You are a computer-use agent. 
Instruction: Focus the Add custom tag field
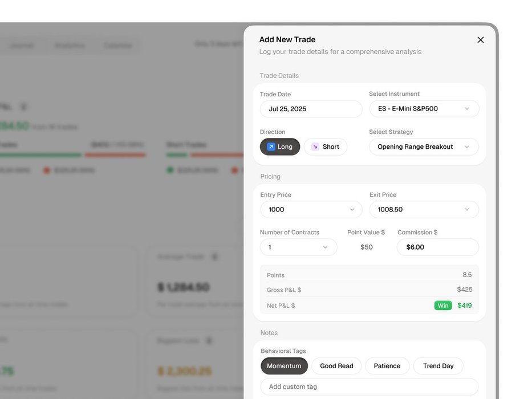[369, 386]
